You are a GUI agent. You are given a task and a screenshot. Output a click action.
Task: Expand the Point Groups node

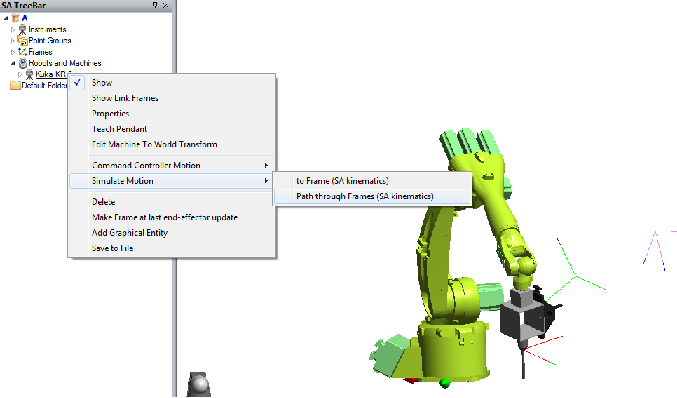(x=13, y=41)
